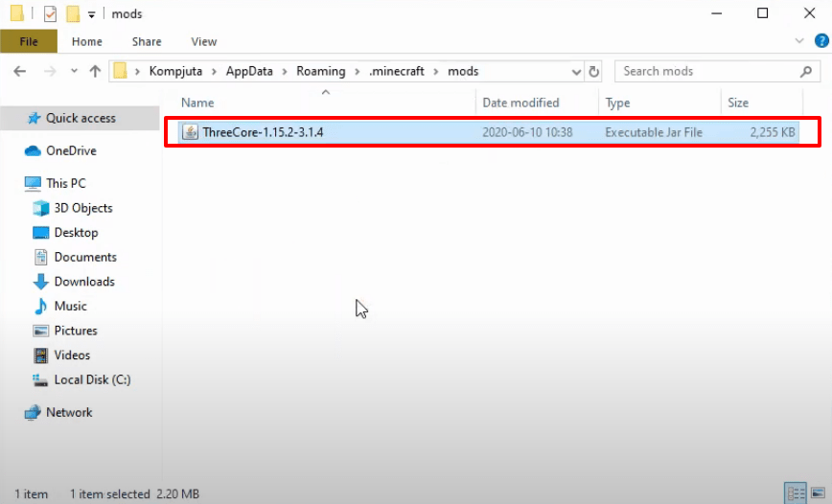Open the address bar history dropdown

576,72
